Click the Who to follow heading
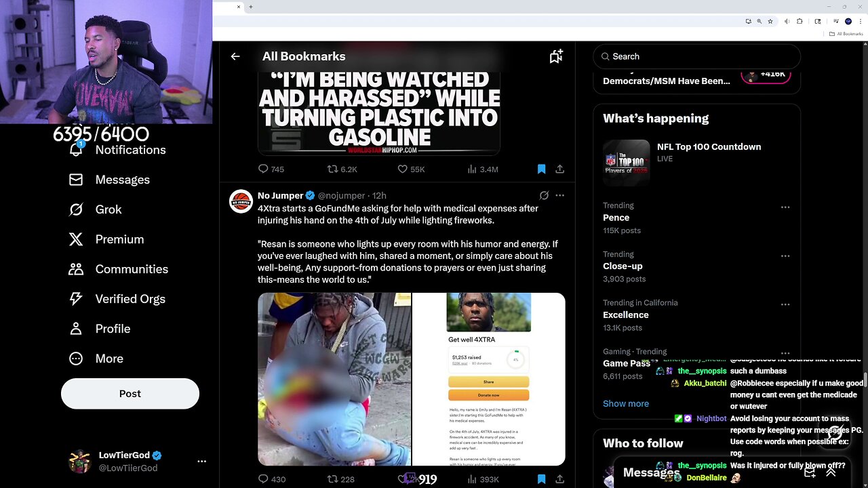The width and height of the screenshot is (868, 488). [x=643, y=443]
